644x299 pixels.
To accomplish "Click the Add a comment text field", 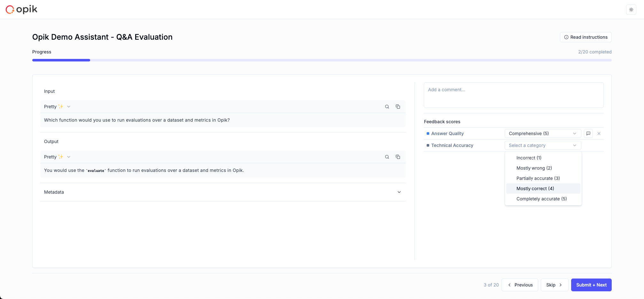I will tap(513, 95).
